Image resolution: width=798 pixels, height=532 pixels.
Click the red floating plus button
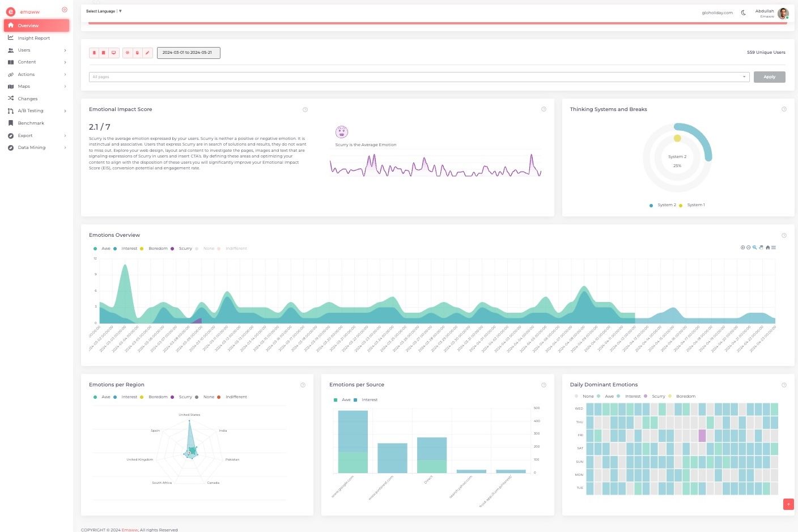tap(788, 504)
